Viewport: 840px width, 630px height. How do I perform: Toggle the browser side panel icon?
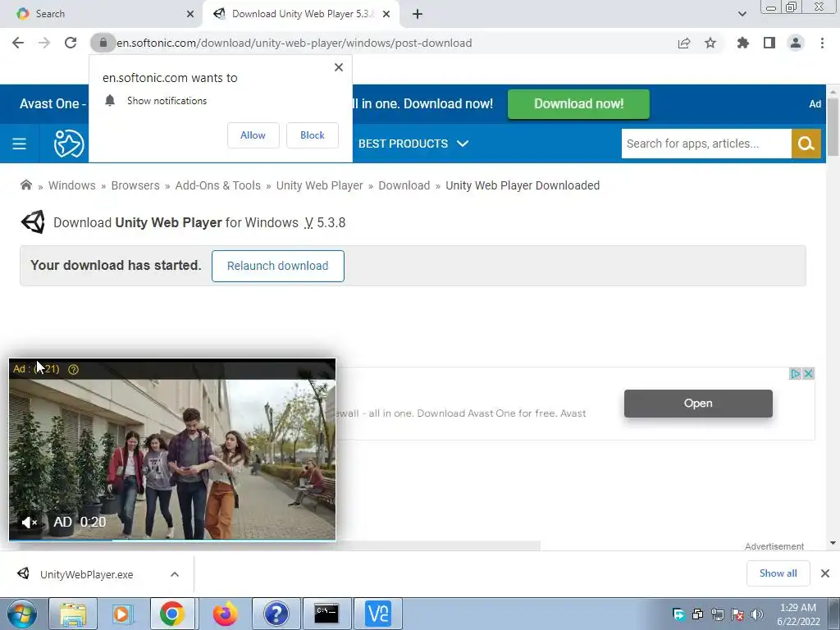tap(769, 43)
